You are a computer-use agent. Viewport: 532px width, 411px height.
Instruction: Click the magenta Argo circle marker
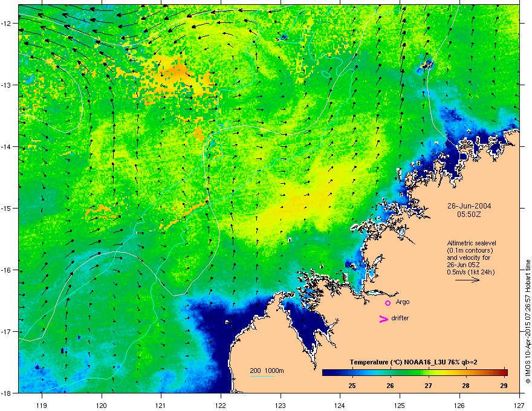[x=388, y=303]
